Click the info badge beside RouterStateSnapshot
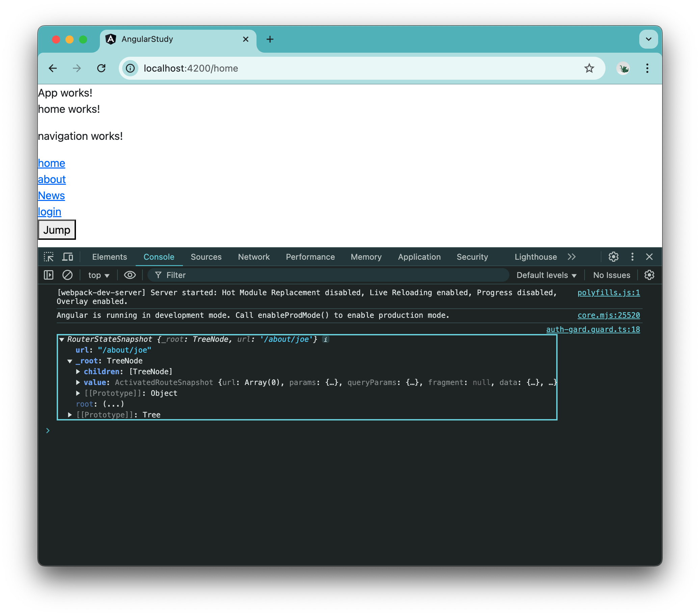 pos(325,339)
